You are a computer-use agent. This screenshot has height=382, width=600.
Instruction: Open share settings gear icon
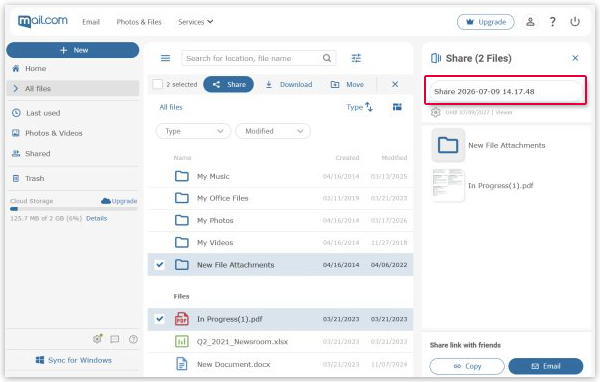click(435, 112)
